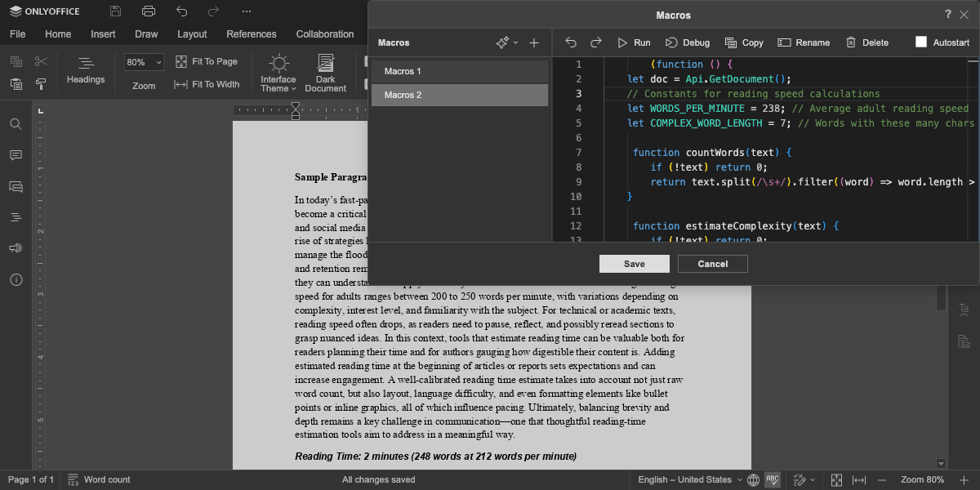This screenshot has width=980, height=490.
Task: Open the File menu
Action: click(17, 34)
